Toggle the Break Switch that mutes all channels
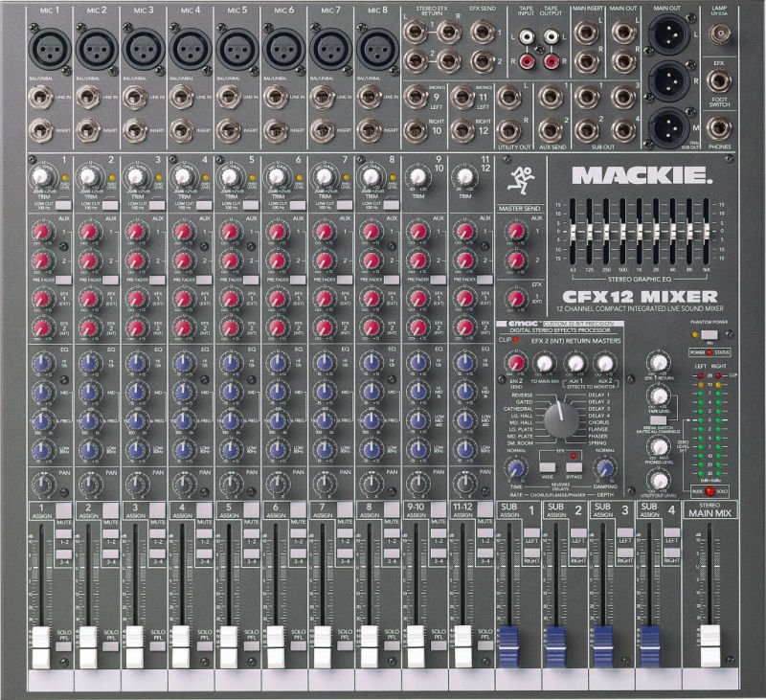Viewport: 766px width, 700px height. click(x=658, y=419)
